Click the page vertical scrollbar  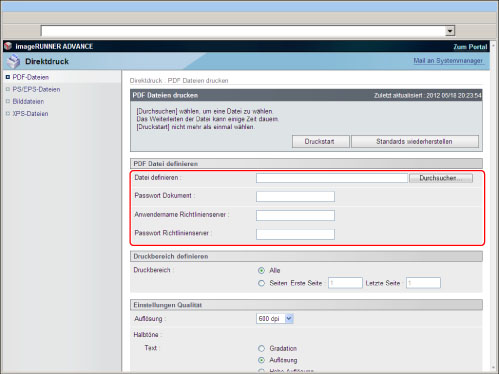pyautogui.click(x=494, y=205)
